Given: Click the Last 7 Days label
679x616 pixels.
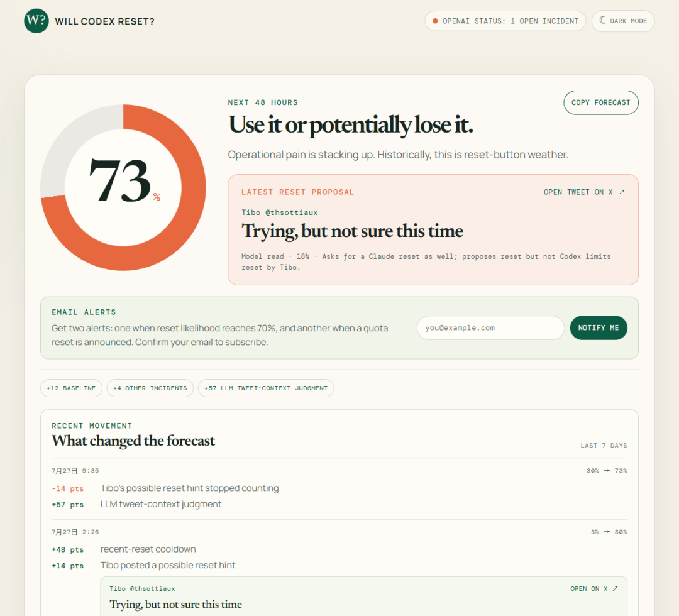Looking at the screenshot, I should (604, 446).
